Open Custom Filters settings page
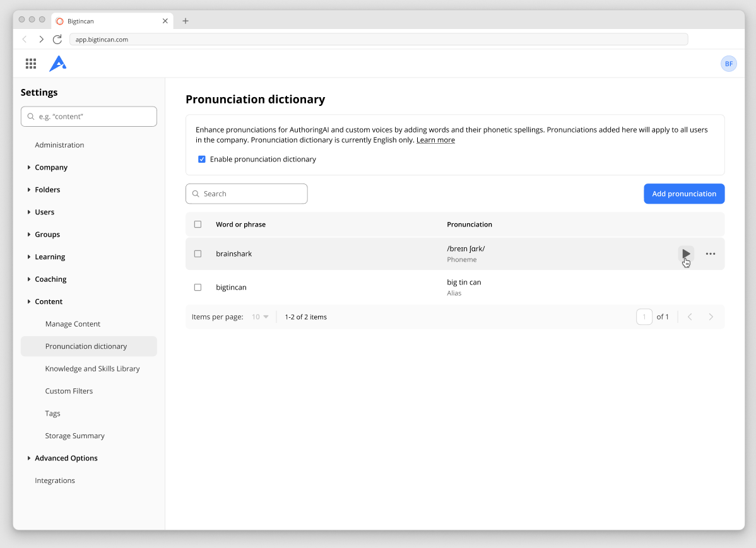 pos(69,391)
